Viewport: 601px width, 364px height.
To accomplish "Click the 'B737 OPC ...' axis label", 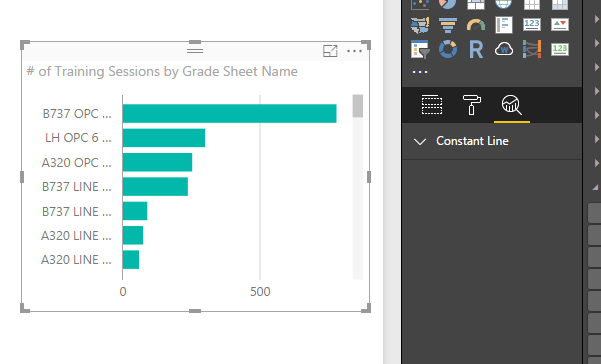I will [x=77, y=114].
